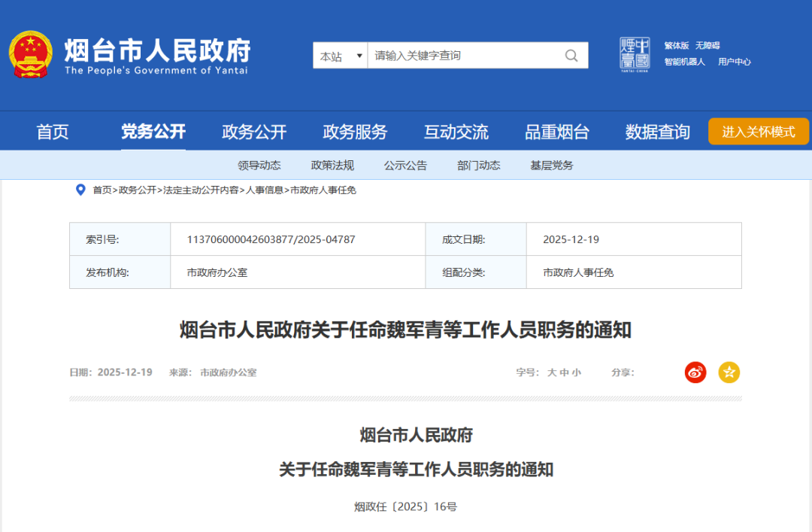The width and height of the screenshot is (812, 532).
Task: Click the search magnifier icon
Action: click(571, 56)
